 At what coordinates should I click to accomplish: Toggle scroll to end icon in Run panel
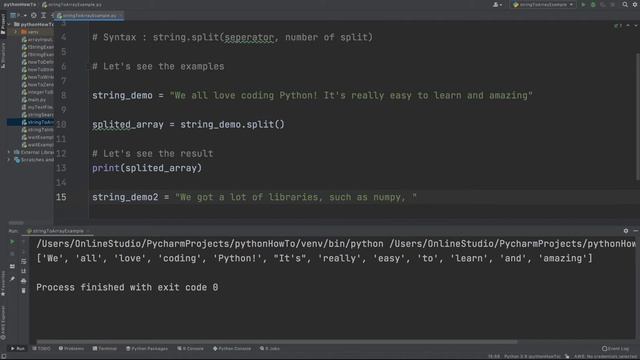coord(24,271)
